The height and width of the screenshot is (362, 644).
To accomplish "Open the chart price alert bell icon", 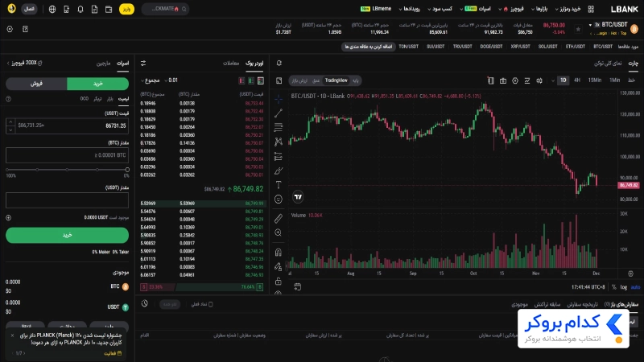I will click(279, 64).
